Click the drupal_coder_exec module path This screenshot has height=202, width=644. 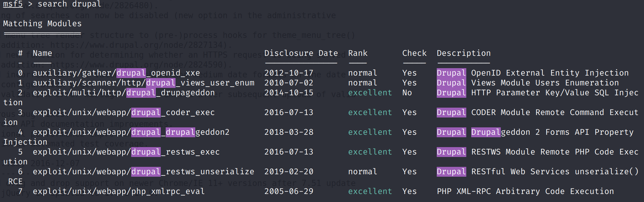pyautogui.click(x=124, y=113)
